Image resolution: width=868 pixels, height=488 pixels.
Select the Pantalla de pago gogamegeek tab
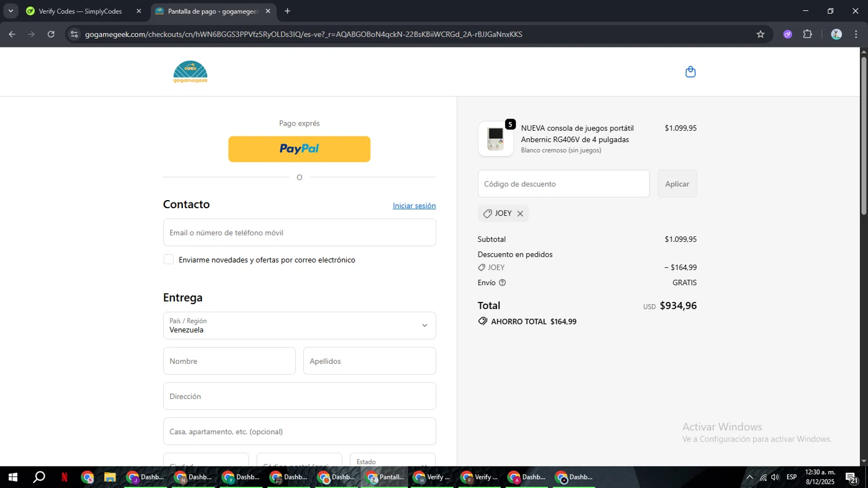point(213,11)
